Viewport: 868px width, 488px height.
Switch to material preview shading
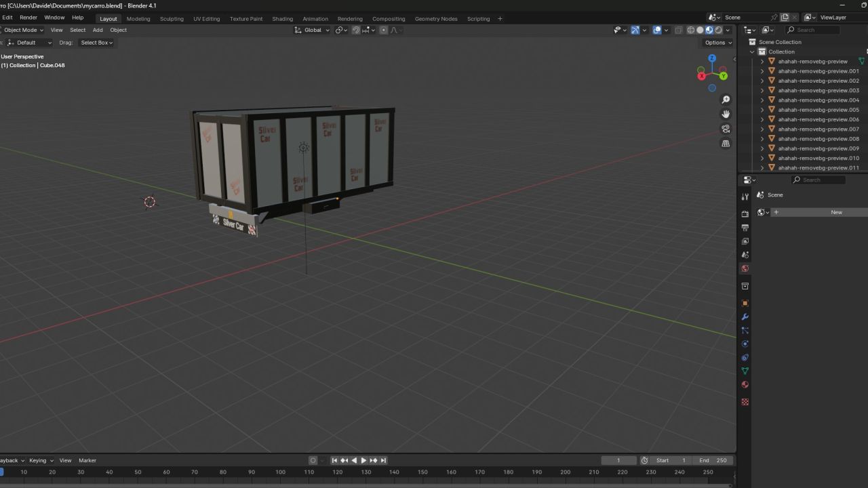709,30
